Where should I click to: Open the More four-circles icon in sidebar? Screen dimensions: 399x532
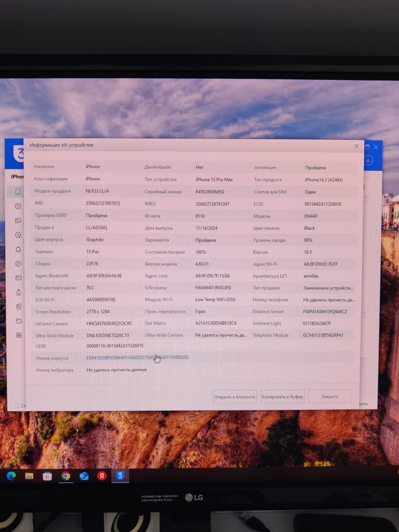coord(19,335)
